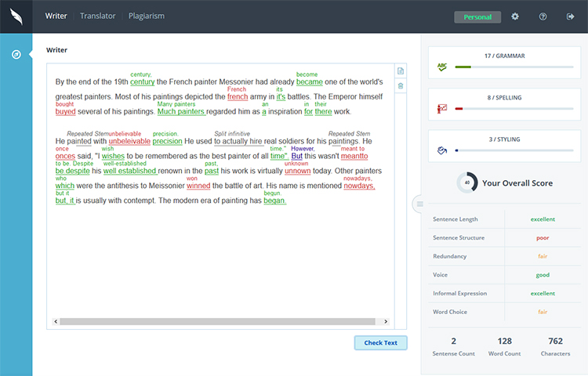588x376 pixels.
Task: Click the spelling category icon
Action: 443,108
